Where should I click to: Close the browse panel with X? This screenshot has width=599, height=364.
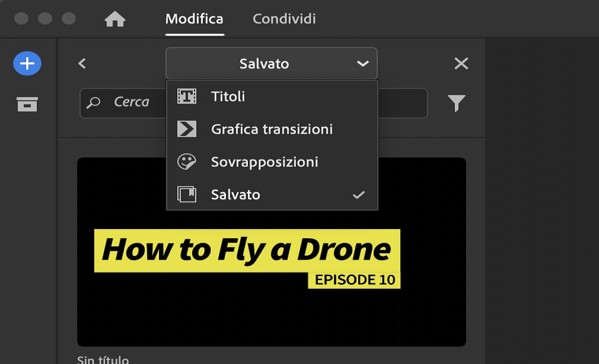pyautogui.click(x=461, y=63)
